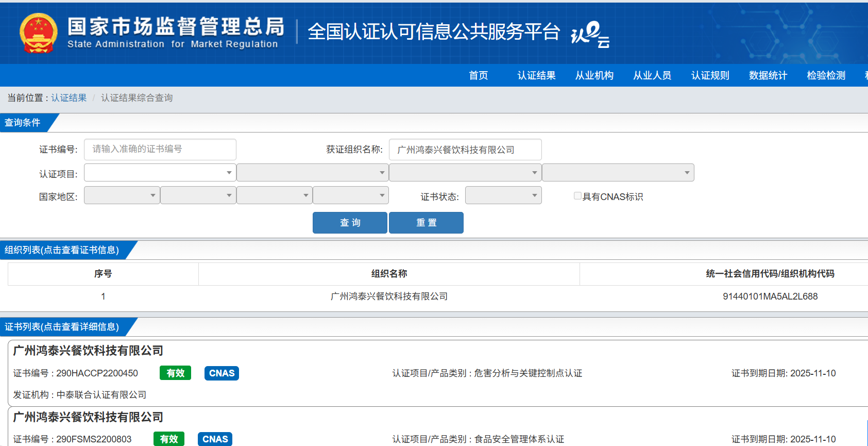Click the 认证结果 breadcrumb link

click(x=69, y=98)
